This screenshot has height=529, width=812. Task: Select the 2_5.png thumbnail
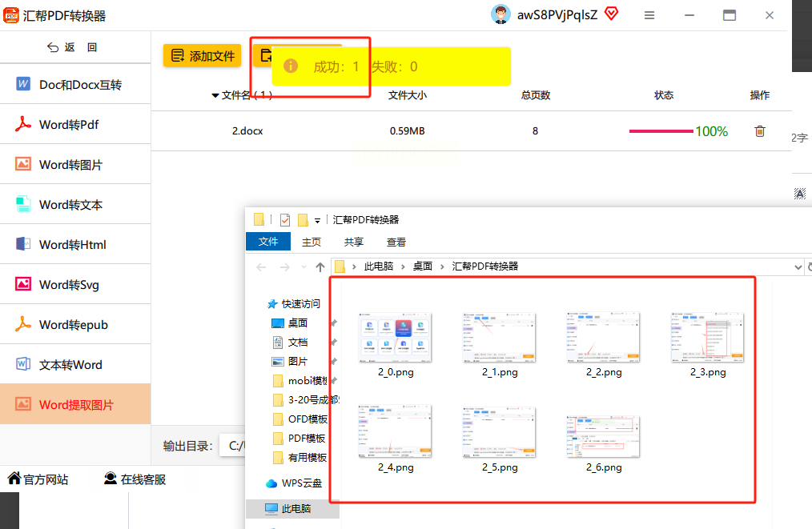click(499, 431)
